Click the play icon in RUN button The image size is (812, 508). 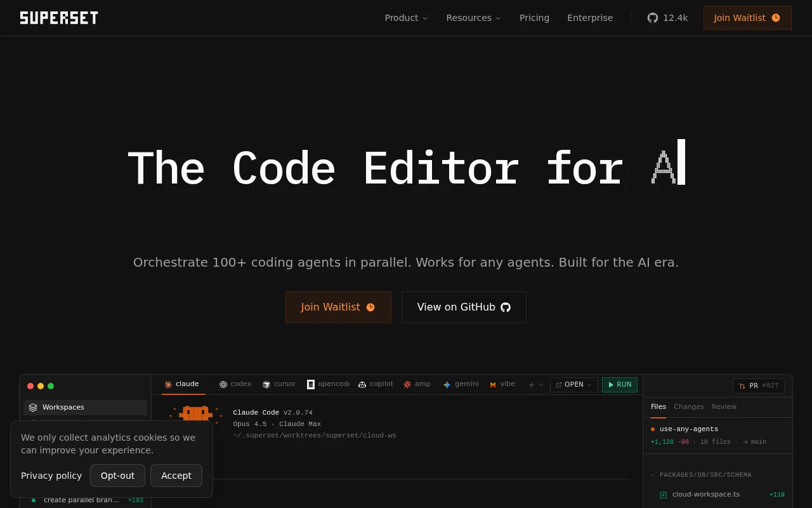[x=611, y=385]
